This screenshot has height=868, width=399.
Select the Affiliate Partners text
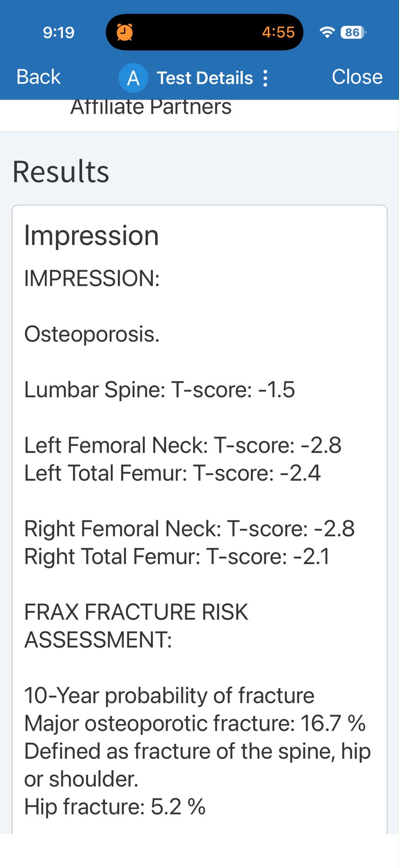[x=151, y=107]
